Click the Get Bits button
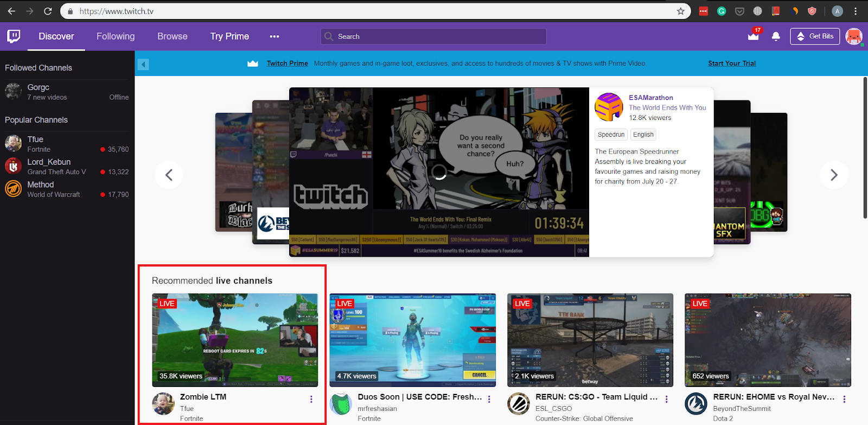 tap(815, 36)
